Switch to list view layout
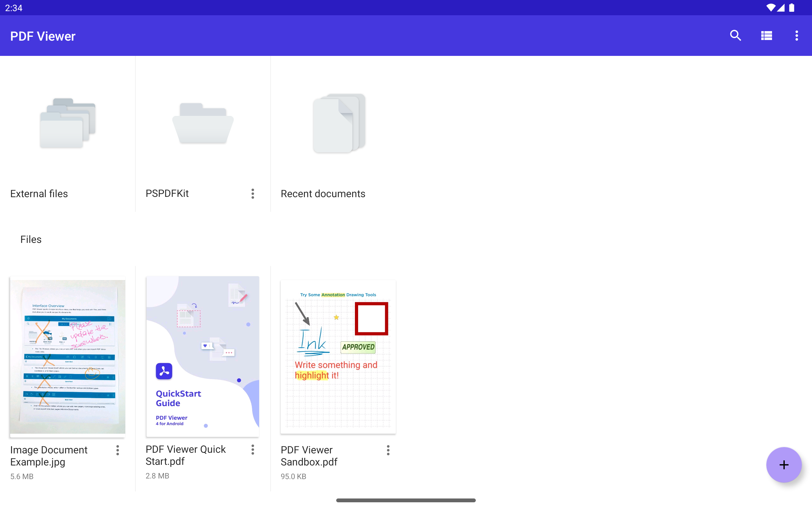 [x=766, y=36]
